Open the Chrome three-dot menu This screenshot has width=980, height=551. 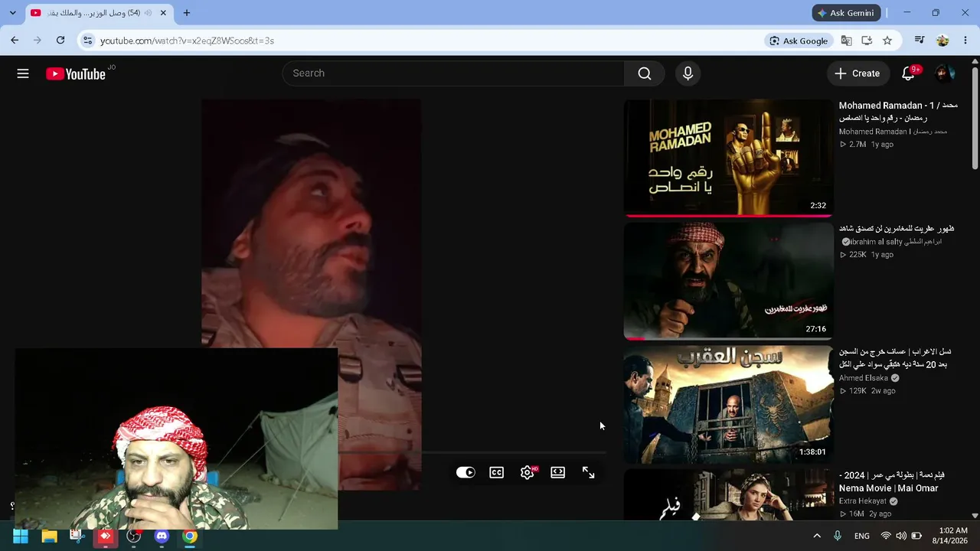coord(965,41)
